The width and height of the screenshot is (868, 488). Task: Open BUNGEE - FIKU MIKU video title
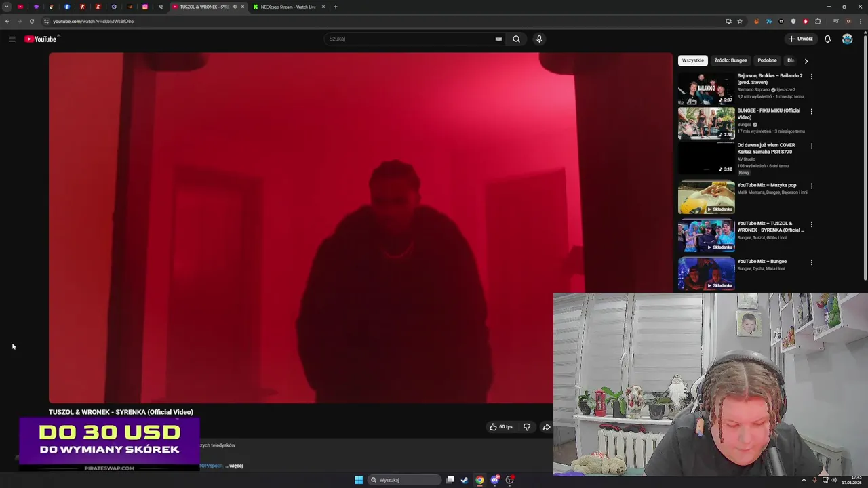768,114
